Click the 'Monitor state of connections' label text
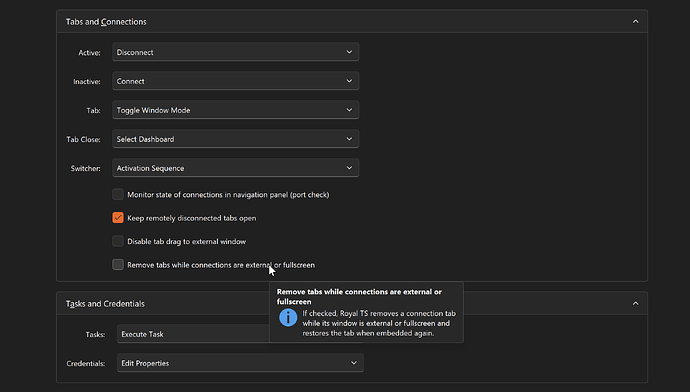This screenshot has height=392, width=690. (228, 194)
